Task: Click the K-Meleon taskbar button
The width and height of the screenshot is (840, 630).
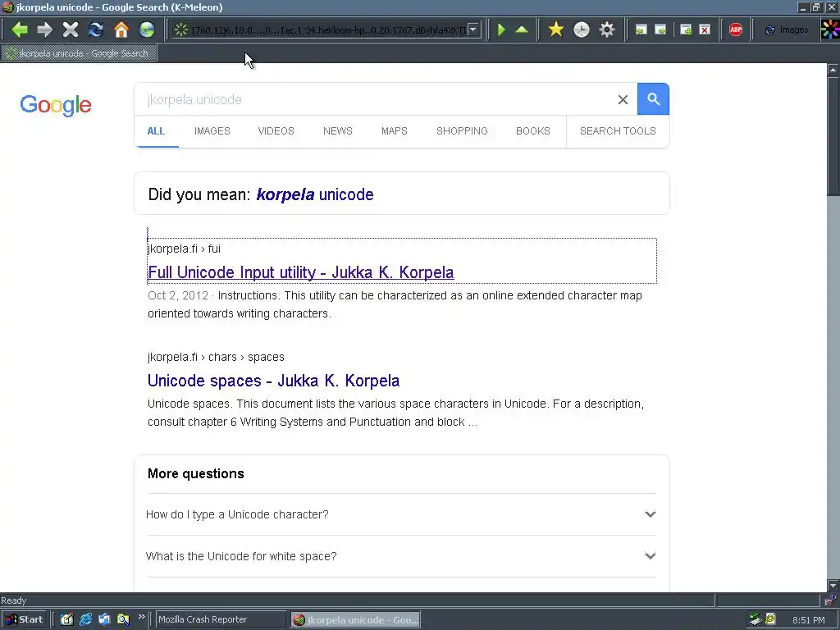Action: (x=356, y=620)
